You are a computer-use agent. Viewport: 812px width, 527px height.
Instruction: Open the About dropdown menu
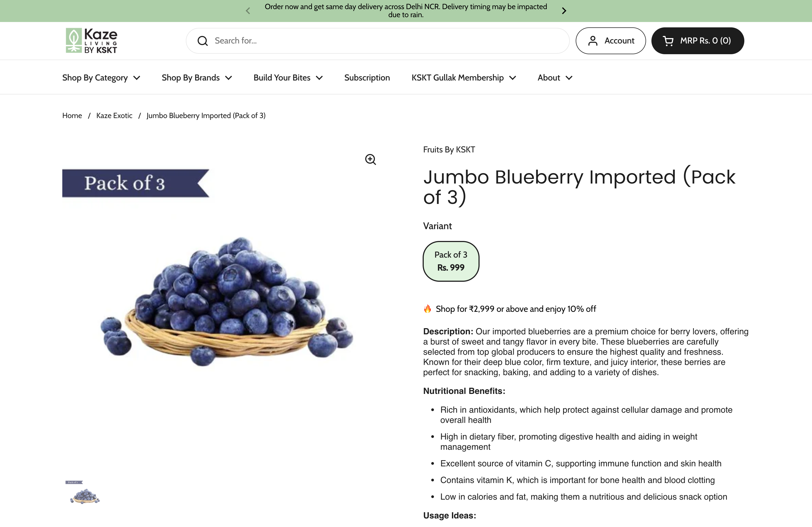pos(555,78)
